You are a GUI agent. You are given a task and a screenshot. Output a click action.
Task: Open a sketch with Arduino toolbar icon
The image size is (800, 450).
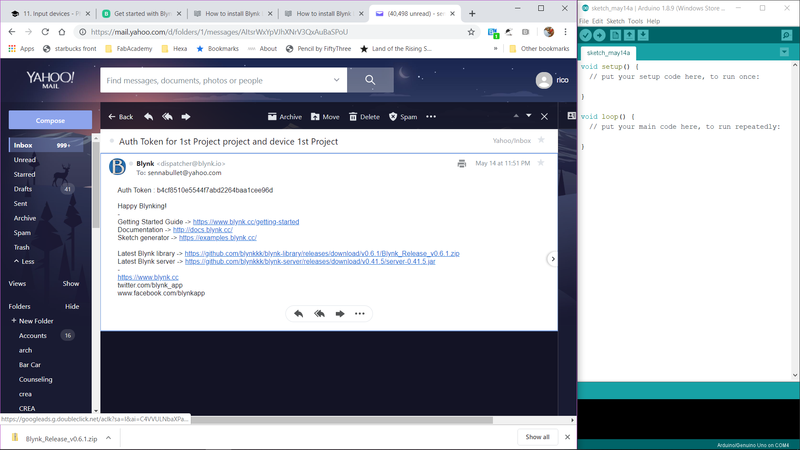tap(629, 35)
